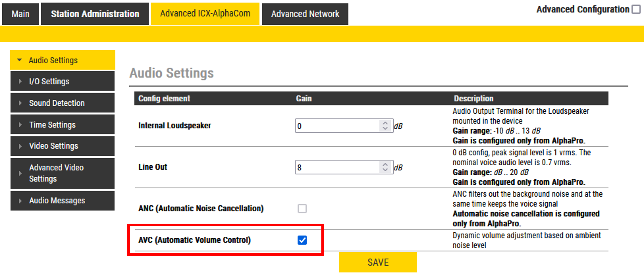Decrease Line Out gain with down arrow
The height and width of the screenshot is (277, 644).
click(x=385, y=170)
